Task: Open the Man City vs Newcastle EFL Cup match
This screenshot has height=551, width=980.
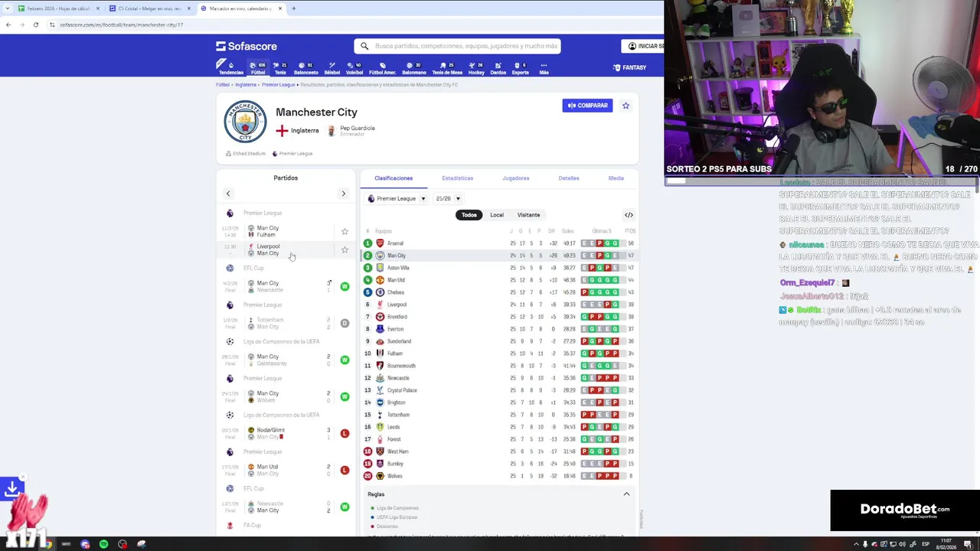Action: point(286,286)
